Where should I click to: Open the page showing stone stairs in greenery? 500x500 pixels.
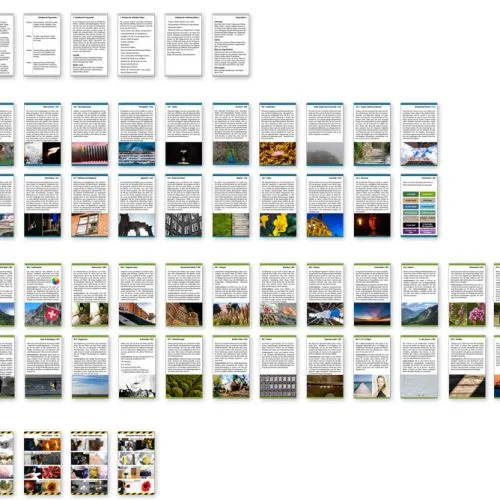tap(372, 134)
